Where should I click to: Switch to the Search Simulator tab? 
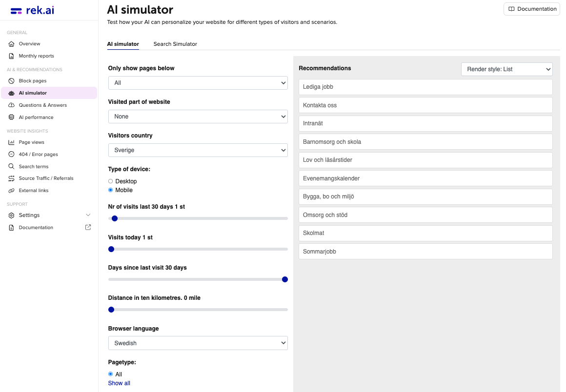175,44
